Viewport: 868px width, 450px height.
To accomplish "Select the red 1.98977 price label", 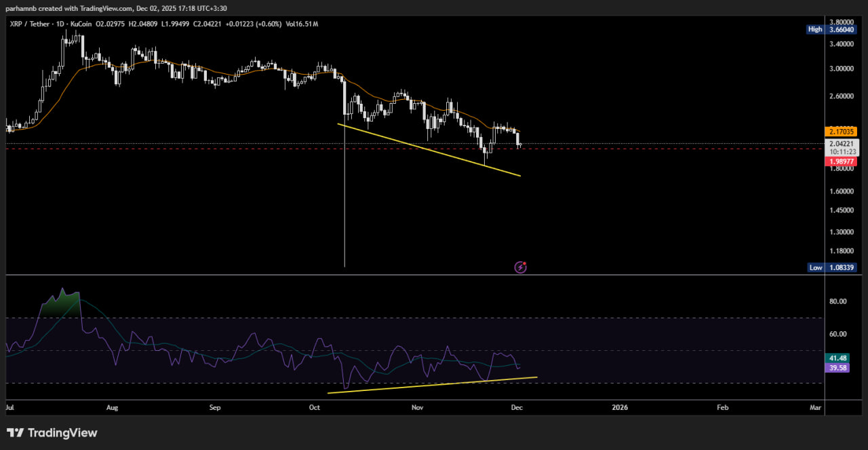I will pyautogui.click(x=842, y=162).
